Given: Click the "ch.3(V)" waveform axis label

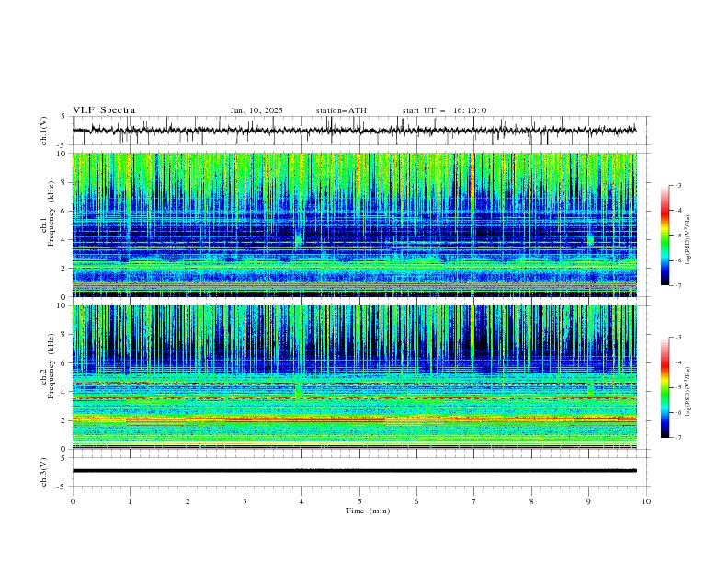Looking at the screenshot, I should (x=44, y=473).
